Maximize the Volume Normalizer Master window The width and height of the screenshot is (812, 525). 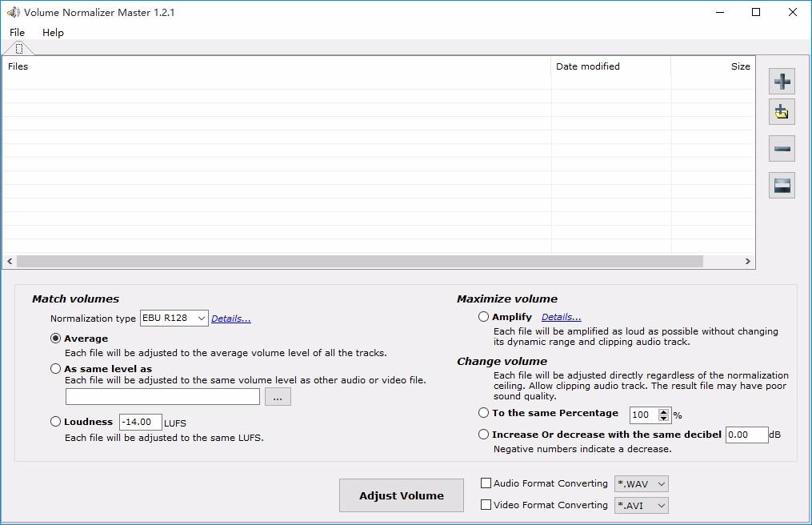tap(756, 12)
